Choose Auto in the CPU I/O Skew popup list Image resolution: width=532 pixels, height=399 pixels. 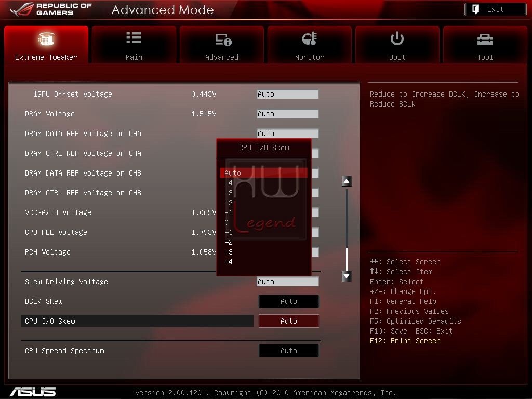263,173
